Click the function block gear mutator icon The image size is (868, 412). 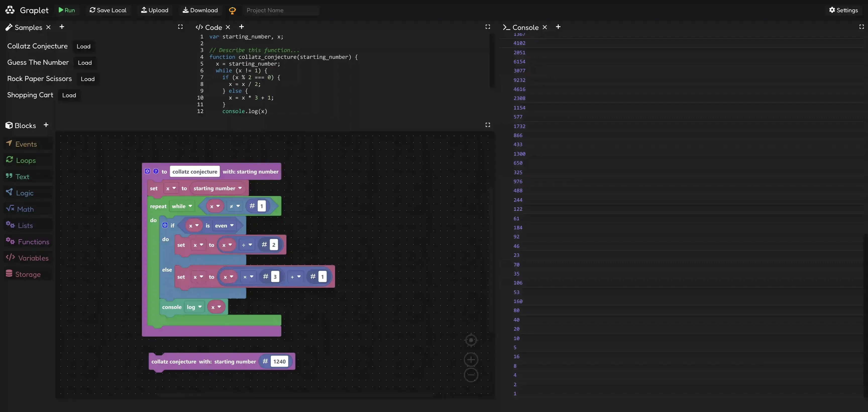pyautogui.click(x=147, y=171)
